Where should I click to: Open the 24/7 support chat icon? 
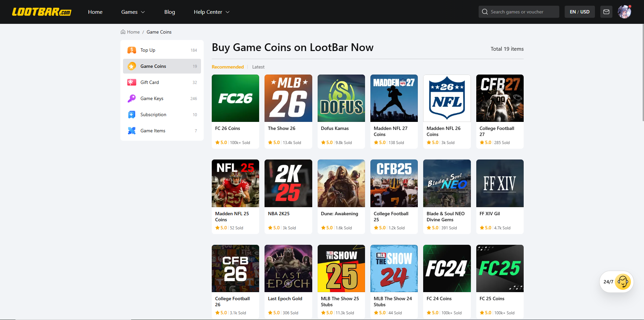coord(623,282)
